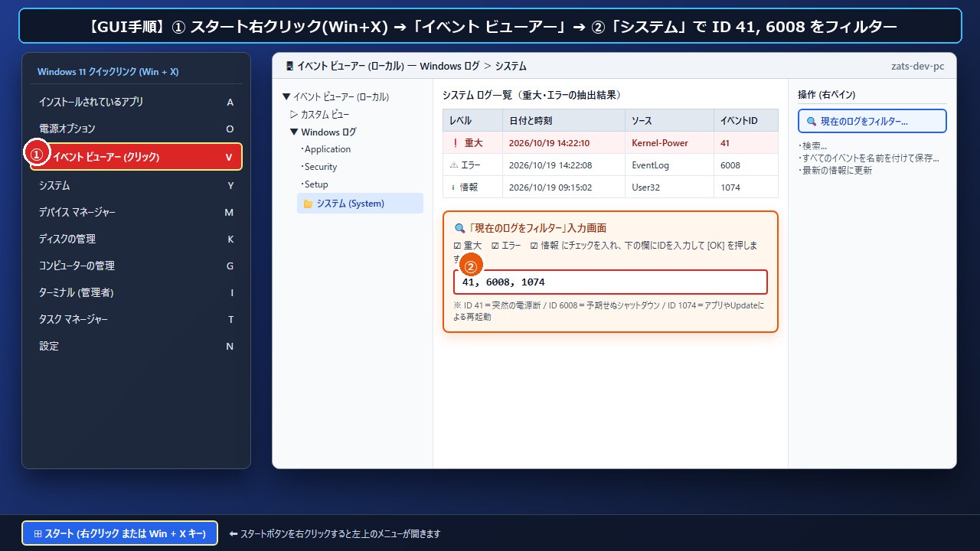Toggle the 情報 checkbox in filter panel
This screenshot has height=551, width=980.
click(534, 246)
